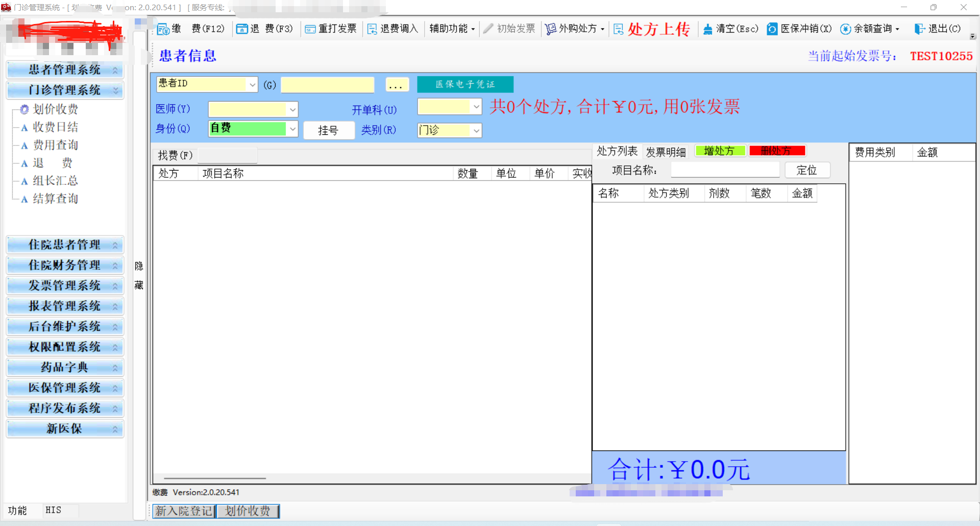Click the red 删处方 delete button

(777, 151)
